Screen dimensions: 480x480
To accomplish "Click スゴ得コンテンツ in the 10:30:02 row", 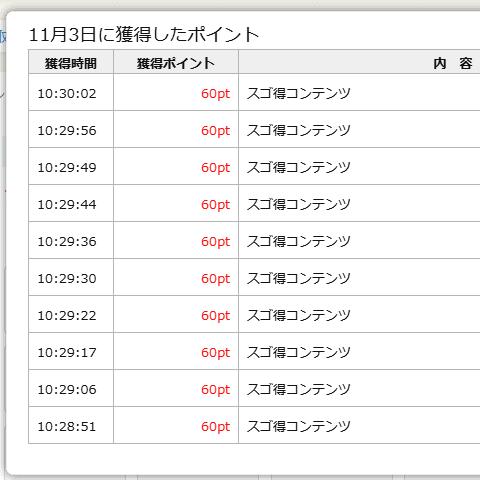I will click(x=299, y=94).
